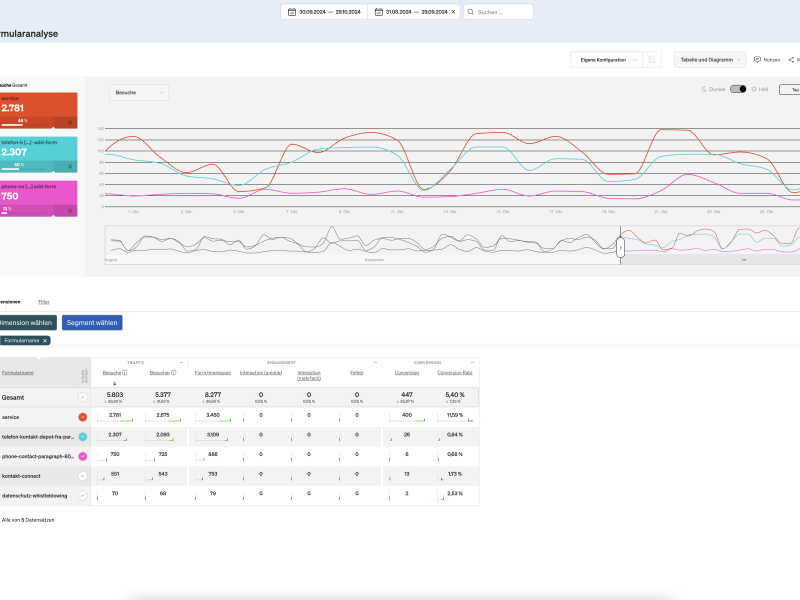Click the share icon next to Notizen
The height and width of the screenshot is (600, 800).
coord(792,59)
